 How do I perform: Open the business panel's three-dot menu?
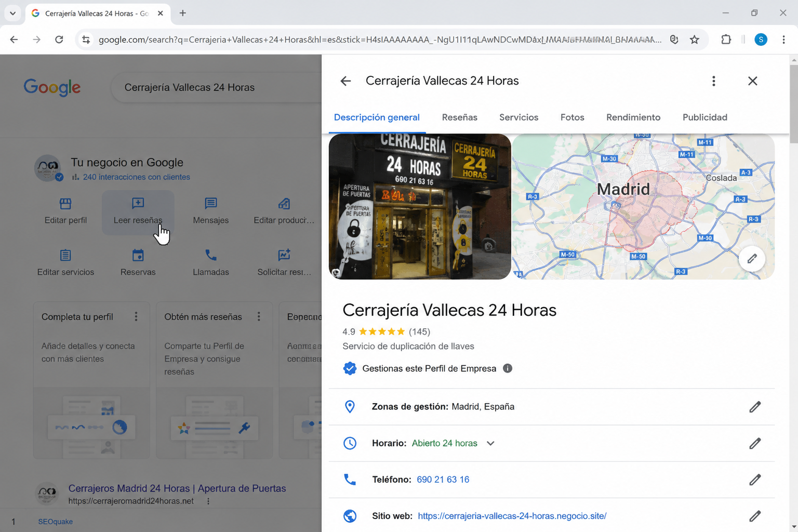[x=714, y=81]
